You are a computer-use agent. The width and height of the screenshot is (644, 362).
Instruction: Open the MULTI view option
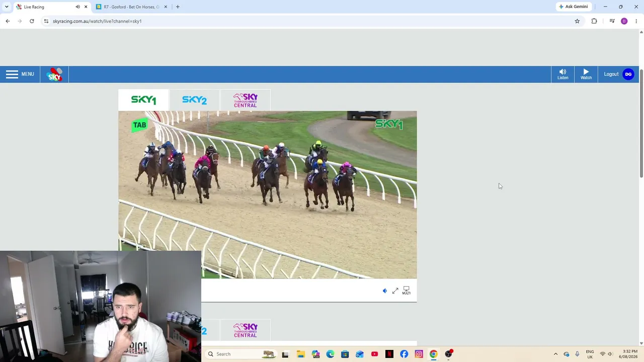coord(406,291)
